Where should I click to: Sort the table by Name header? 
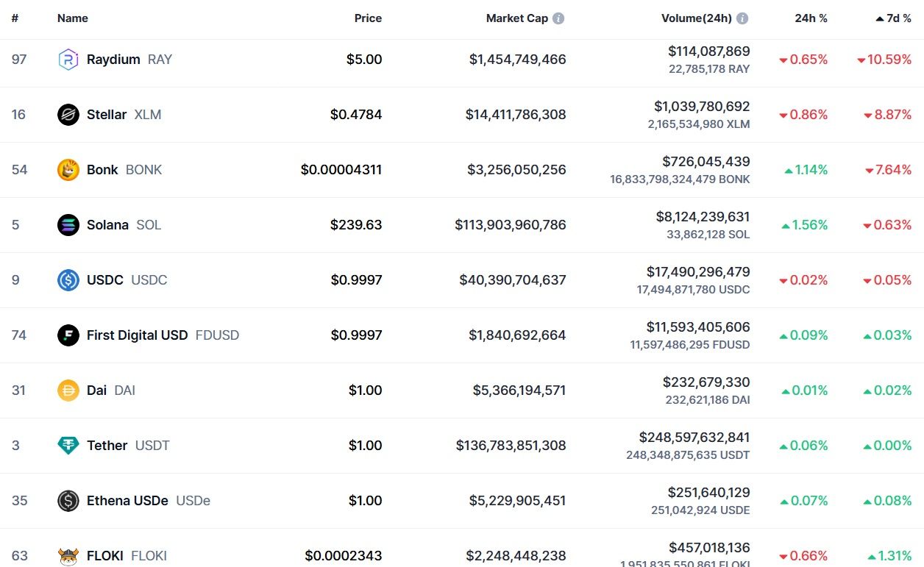coord(73,18)
